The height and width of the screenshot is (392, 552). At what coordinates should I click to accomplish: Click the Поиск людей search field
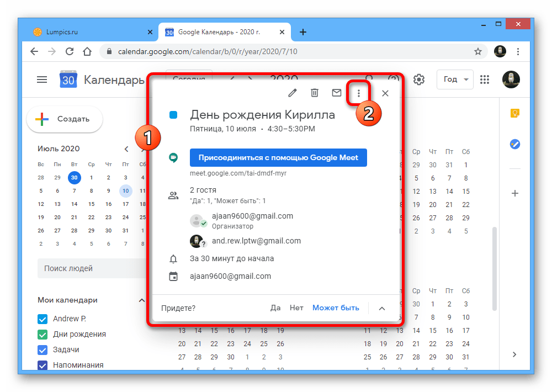click(x=92, y=268)
